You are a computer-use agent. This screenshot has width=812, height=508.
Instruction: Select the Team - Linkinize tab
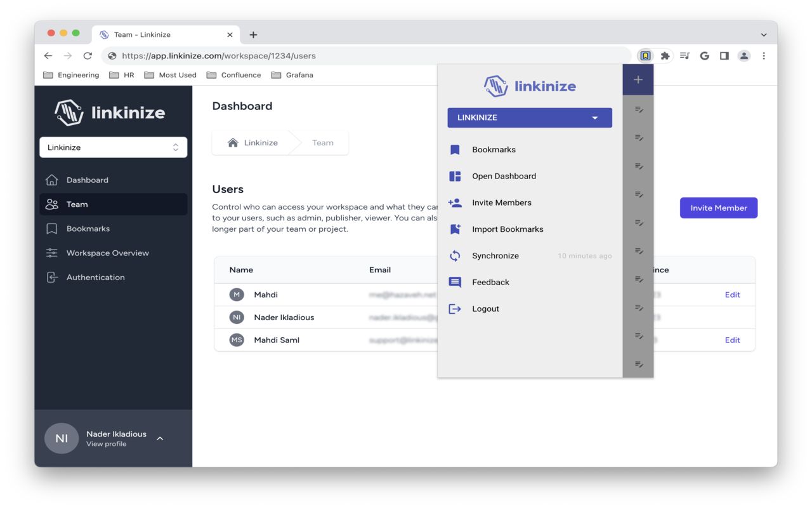click(x=166, y=35)
